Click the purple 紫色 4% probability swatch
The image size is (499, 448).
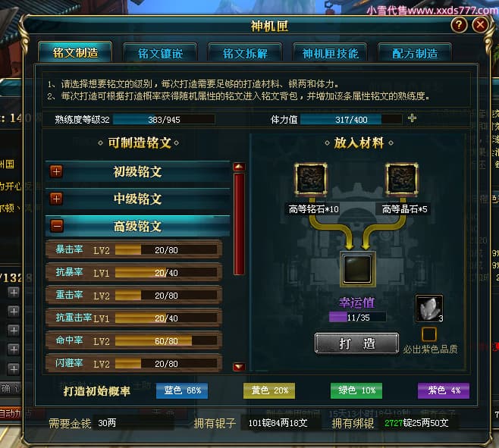point(444,390)
